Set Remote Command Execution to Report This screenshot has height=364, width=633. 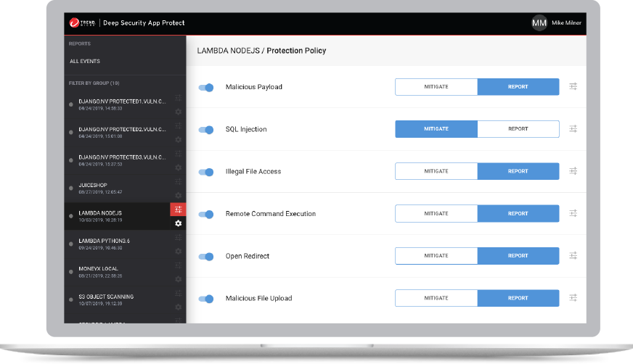pyautogui.click(x=518, y=214)
